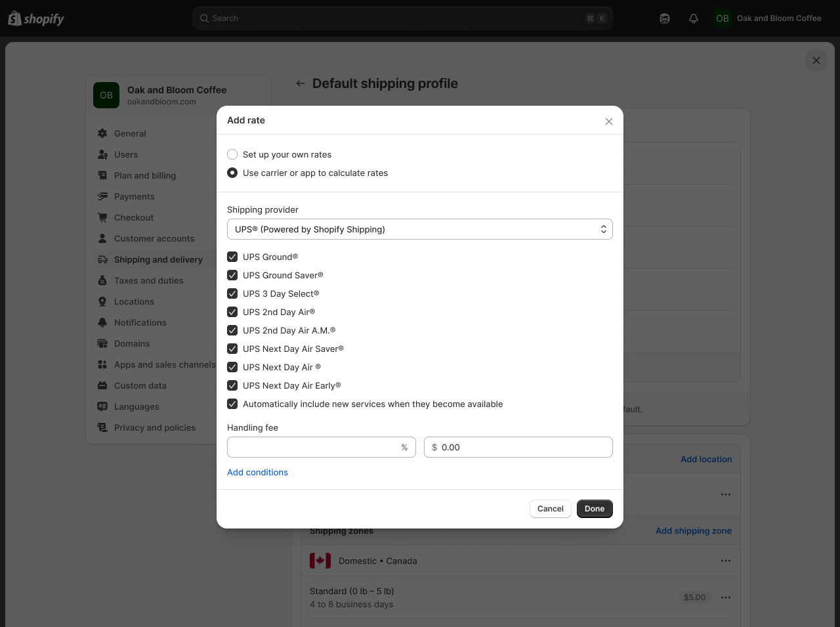Screen dimensions: 840x627
Task: Click the Customer accounts person icon
Action: pos(102,238)
